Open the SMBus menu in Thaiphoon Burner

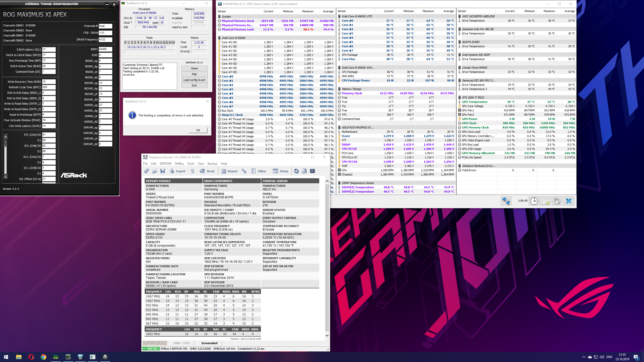point(179,164)
